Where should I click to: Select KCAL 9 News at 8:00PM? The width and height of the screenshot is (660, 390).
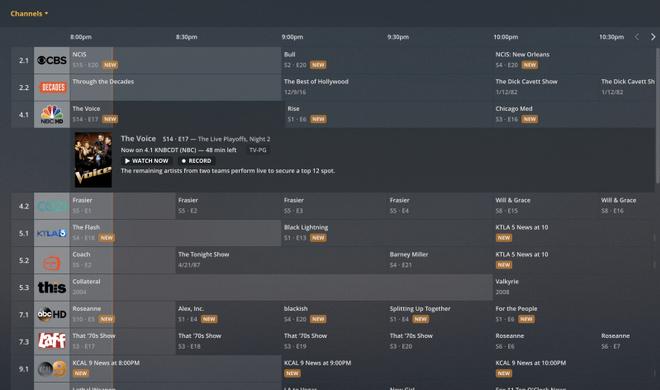click(175, 369)
